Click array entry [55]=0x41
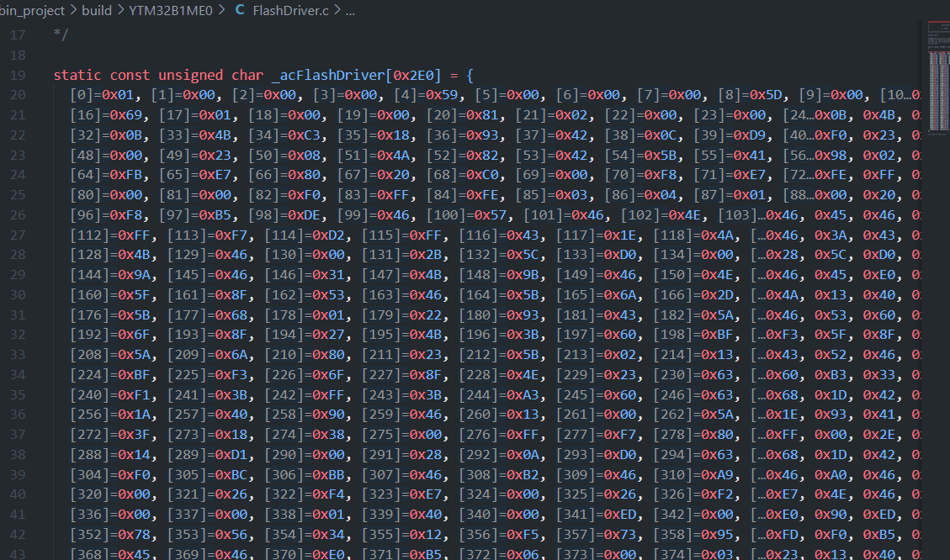This screenshot has height=560, width=950. click(x=730, y=155)
